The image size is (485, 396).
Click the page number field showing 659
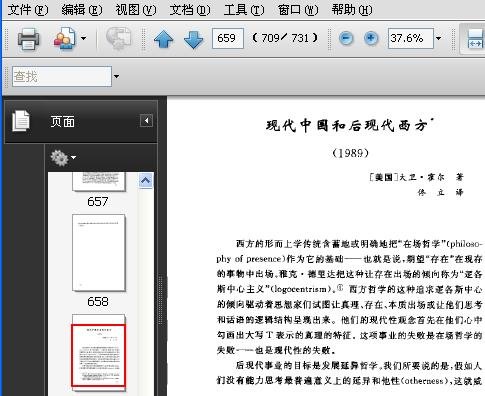(x=228, y=38)
